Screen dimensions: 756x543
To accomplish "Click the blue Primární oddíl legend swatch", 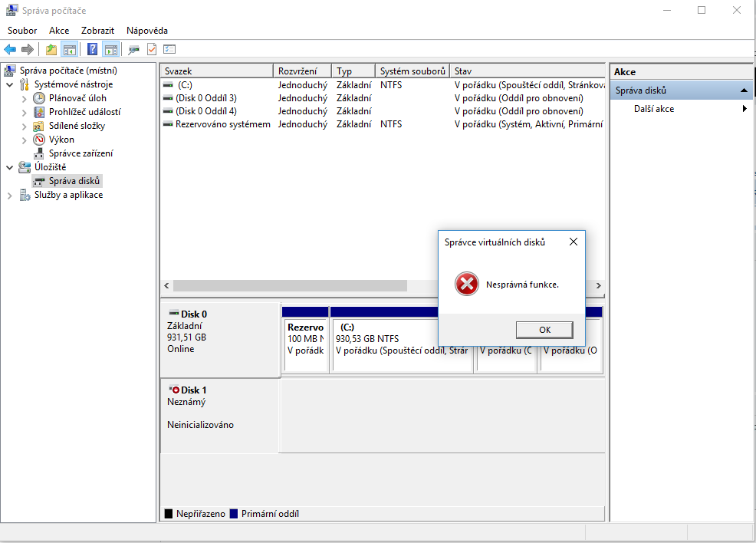I will click(x=234, y=514).
